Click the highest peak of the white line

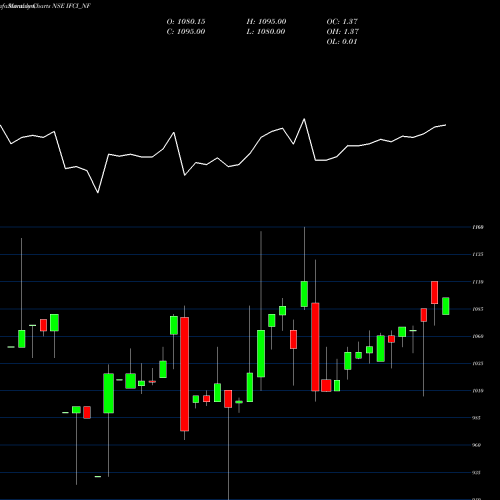304,119
